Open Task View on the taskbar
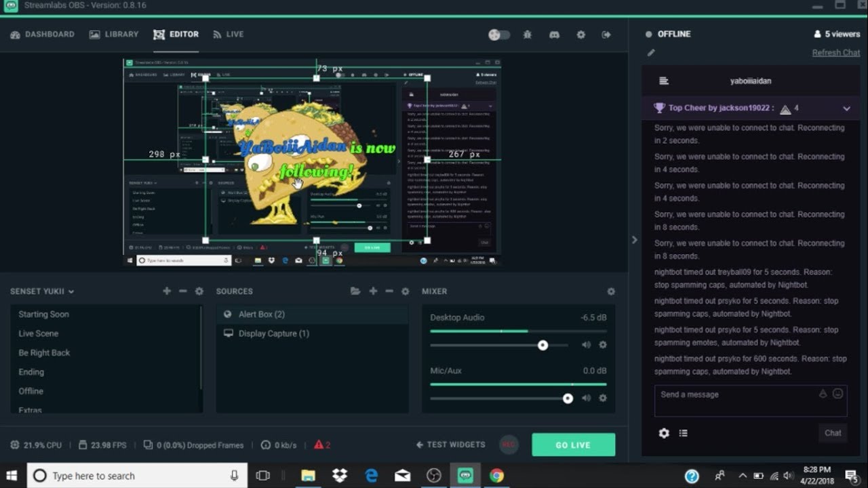 (x=263, y=476)
